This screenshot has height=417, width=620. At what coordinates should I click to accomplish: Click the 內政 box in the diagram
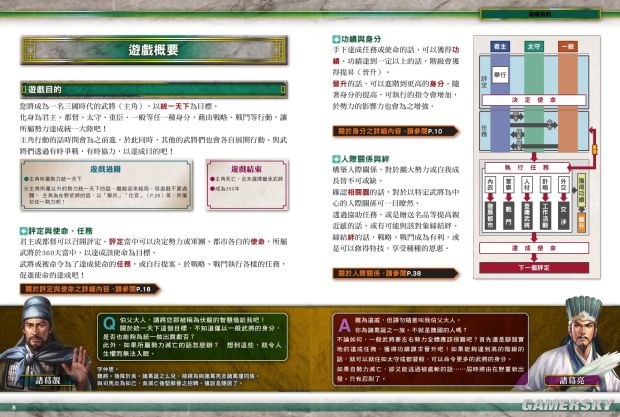coord(490,184)
